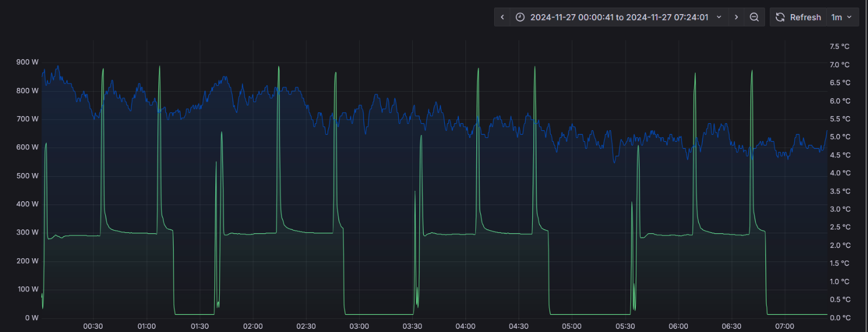Click the 500 W axis label

pyautogui.click(x=27, y=176)
